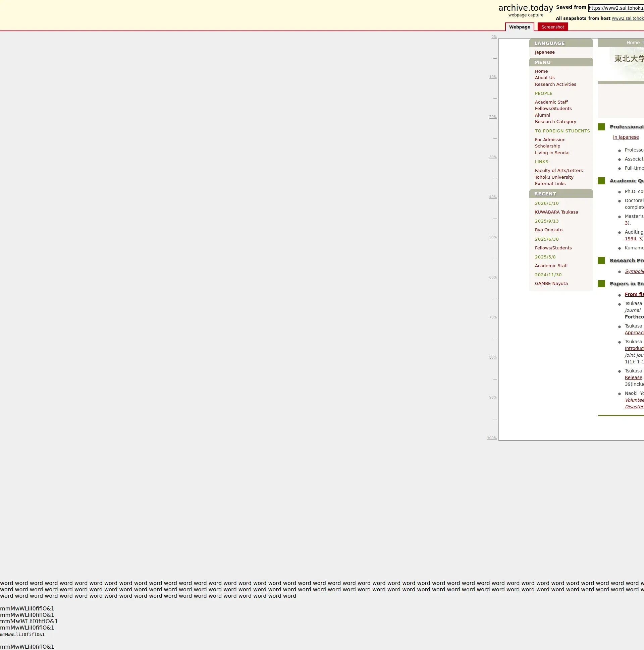The image size is (644, 650).
Task: Click the Saved from URL field
Action: tap(616, 8)
